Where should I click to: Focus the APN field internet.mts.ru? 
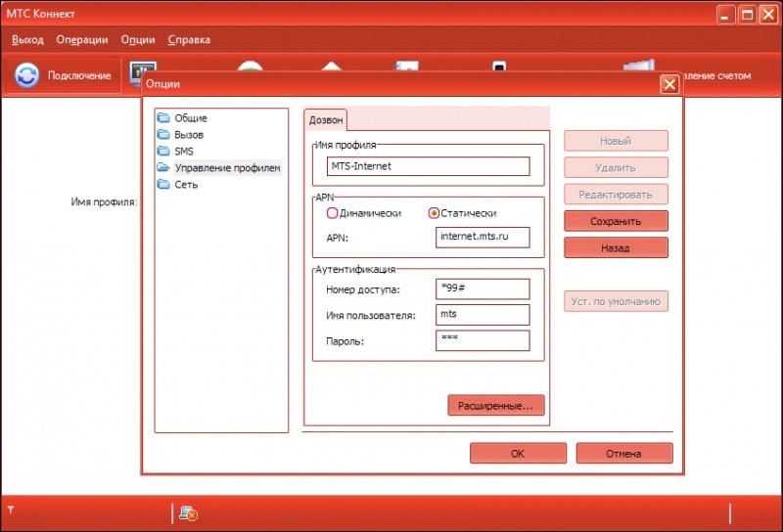(x=483, y=237)
